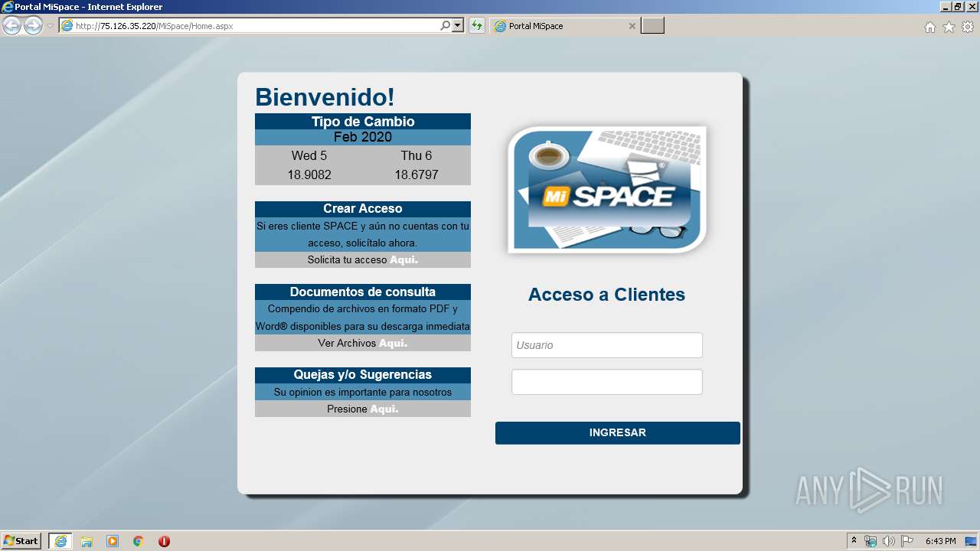This screenshot has height=551, width=980.
Task: Click the exchange rate value 18.9082
Action: point(309,174)
